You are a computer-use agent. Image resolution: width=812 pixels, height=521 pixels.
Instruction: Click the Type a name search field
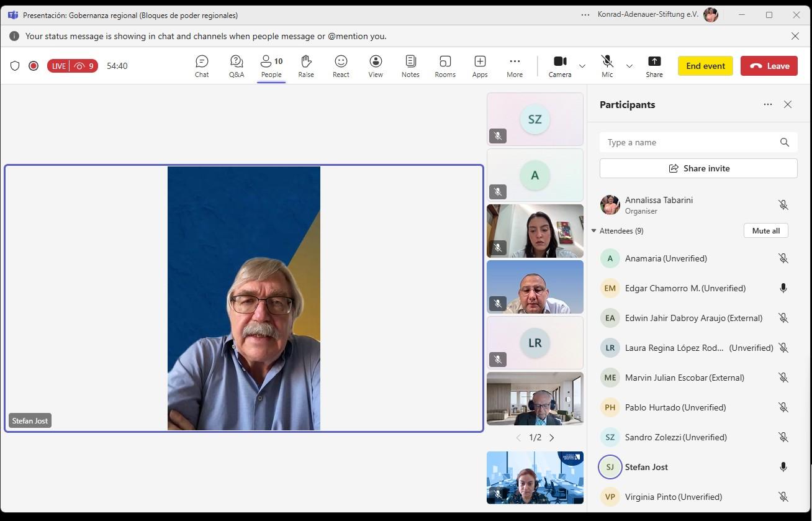pyautogui.click(x=689, y=142)
